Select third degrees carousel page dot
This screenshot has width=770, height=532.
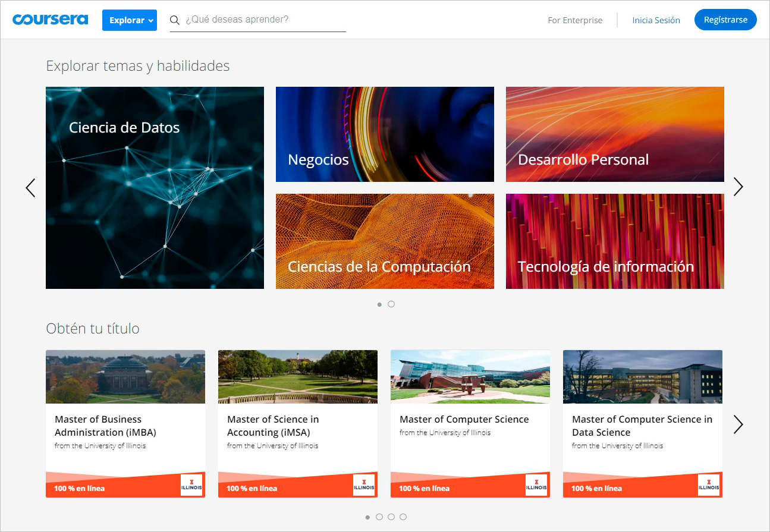(391, 517)
